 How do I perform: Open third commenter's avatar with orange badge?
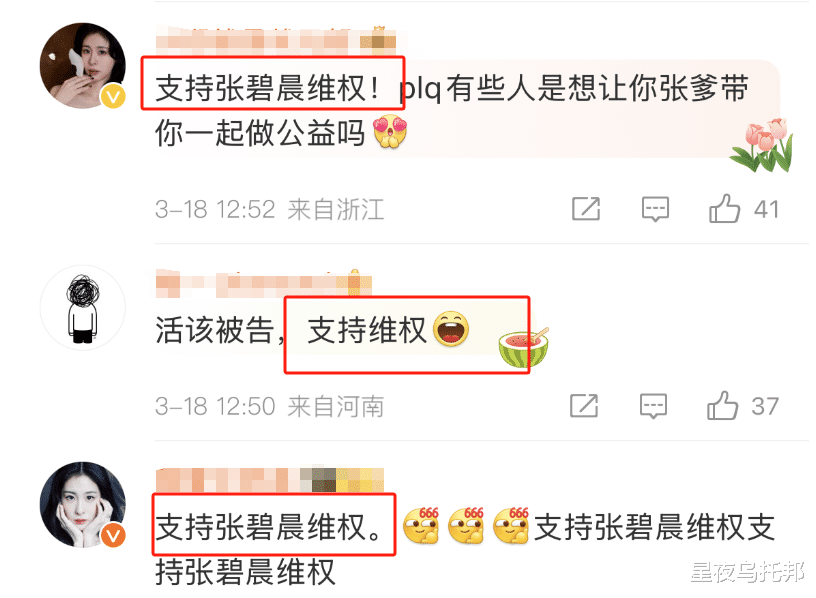click(x=83, y=504)
